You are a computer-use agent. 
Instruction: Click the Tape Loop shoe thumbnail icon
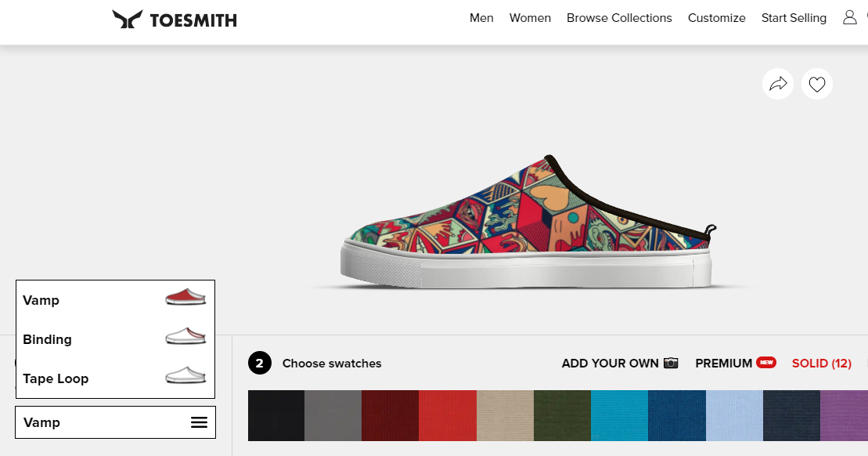[185, 376]
